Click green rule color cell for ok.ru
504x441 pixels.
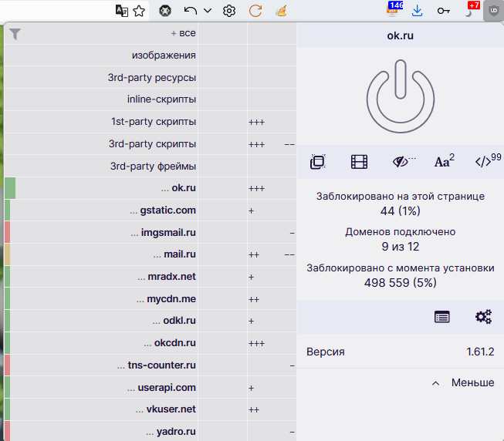click(x=10, y=188)
